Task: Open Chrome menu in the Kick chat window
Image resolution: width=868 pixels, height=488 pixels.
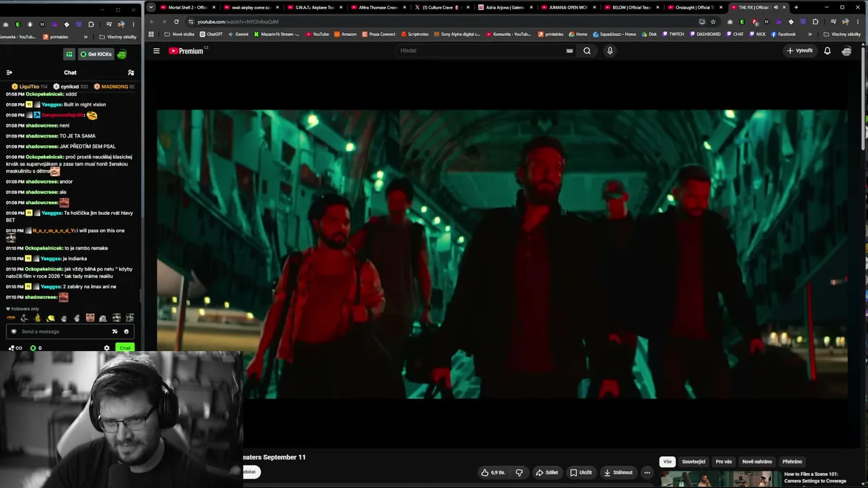Action: [134, 24]
